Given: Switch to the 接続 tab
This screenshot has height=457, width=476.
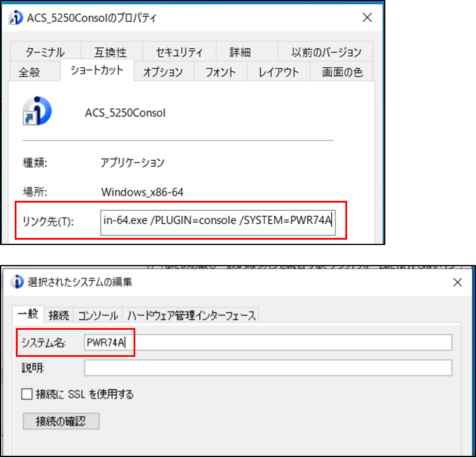Looking at the screenshot, I should [x=59, y=315].
